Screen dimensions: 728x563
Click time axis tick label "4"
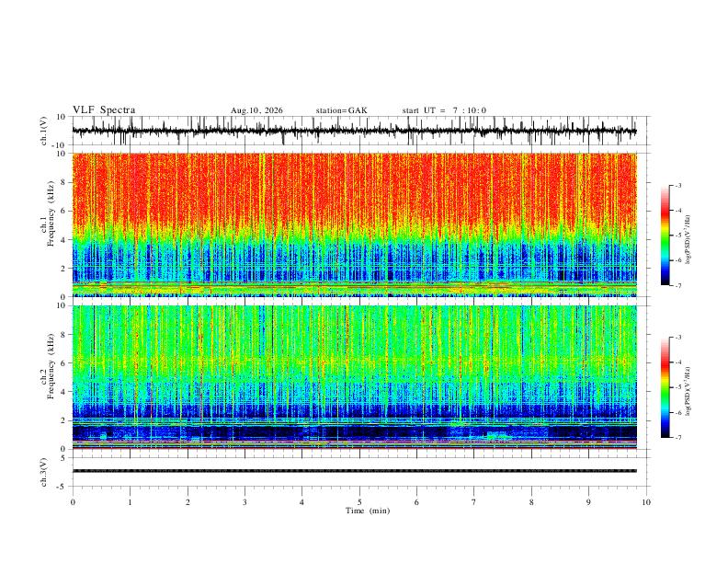(x=302, y=502)
